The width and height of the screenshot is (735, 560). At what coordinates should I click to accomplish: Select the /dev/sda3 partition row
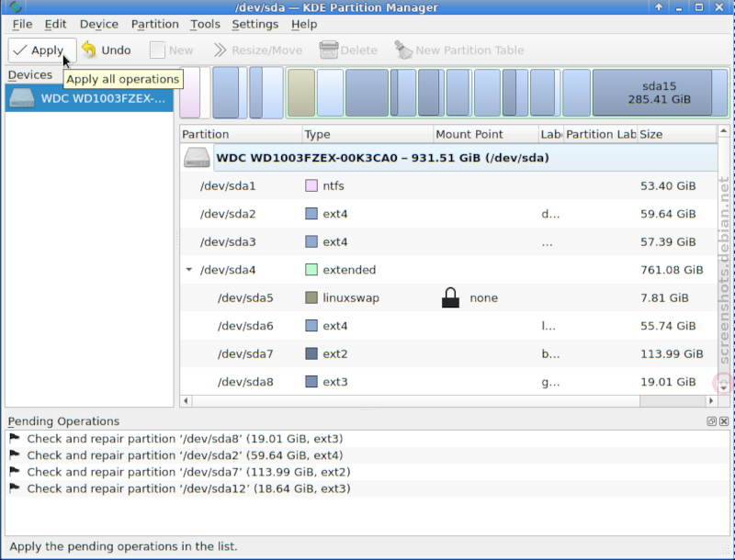point(448,242)
